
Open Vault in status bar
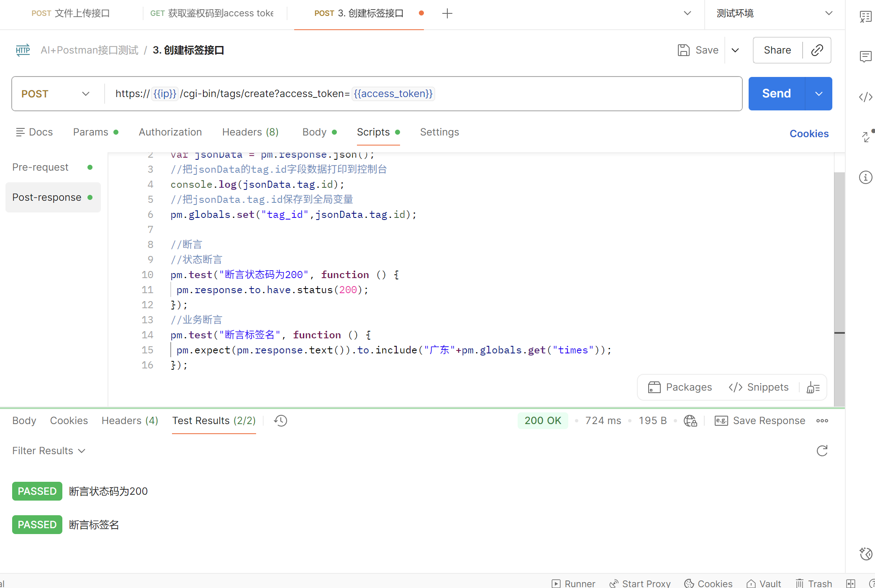coord(764,583)
